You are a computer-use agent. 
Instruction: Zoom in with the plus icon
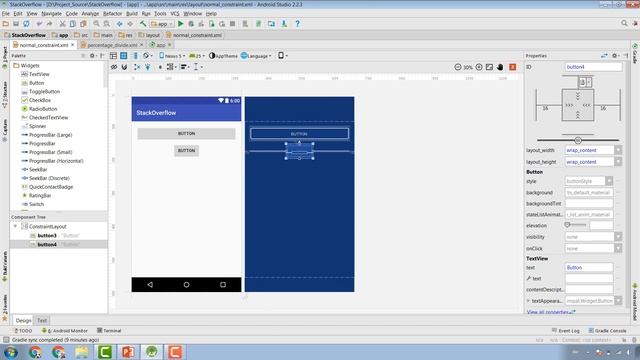[x=479, y=67]
